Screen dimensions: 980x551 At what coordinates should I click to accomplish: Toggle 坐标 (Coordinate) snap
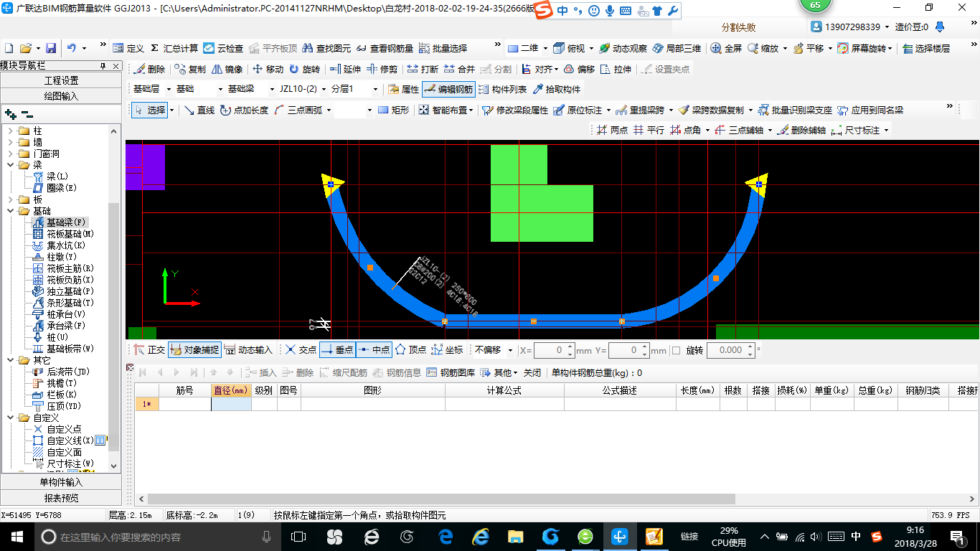[447, 350]
